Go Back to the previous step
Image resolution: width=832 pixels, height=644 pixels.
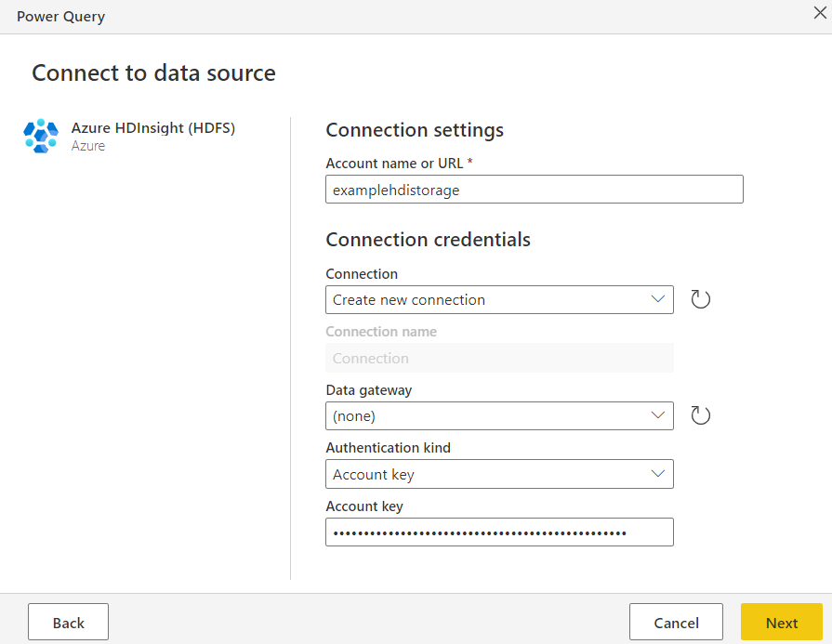(x=68, y=623)
